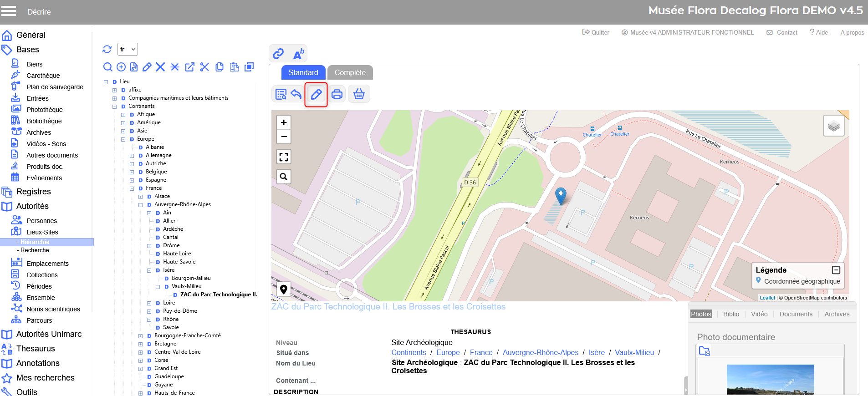Click the magnifier search icon on the map
Viewport: 868px width, 396px height.
[284, 177]
